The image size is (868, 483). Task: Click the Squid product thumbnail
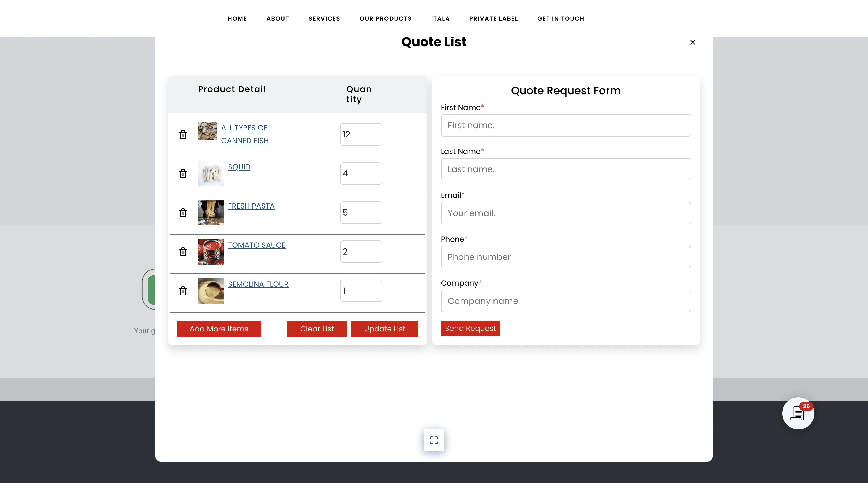211,173
